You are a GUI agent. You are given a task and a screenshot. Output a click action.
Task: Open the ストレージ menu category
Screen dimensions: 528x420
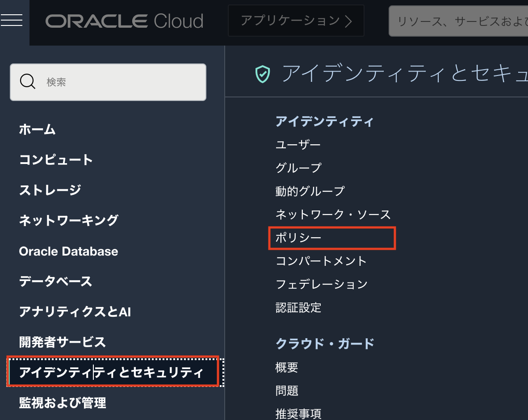click(50, 190)
